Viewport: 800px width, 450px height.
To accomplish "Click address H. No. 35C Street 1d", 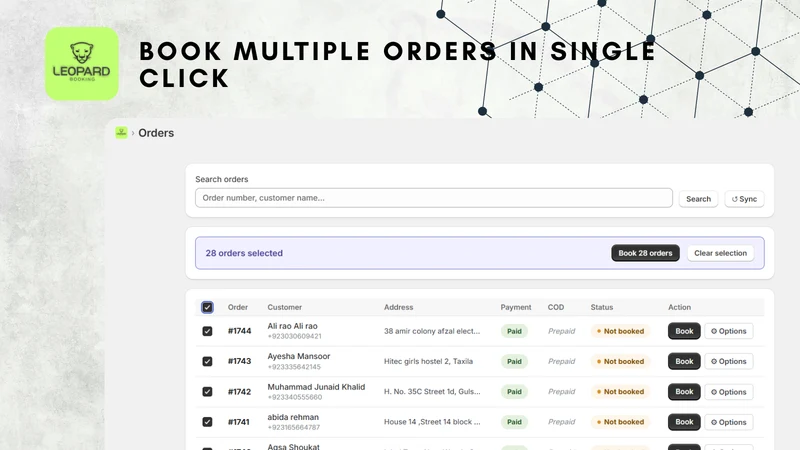I will coord(432,392).
